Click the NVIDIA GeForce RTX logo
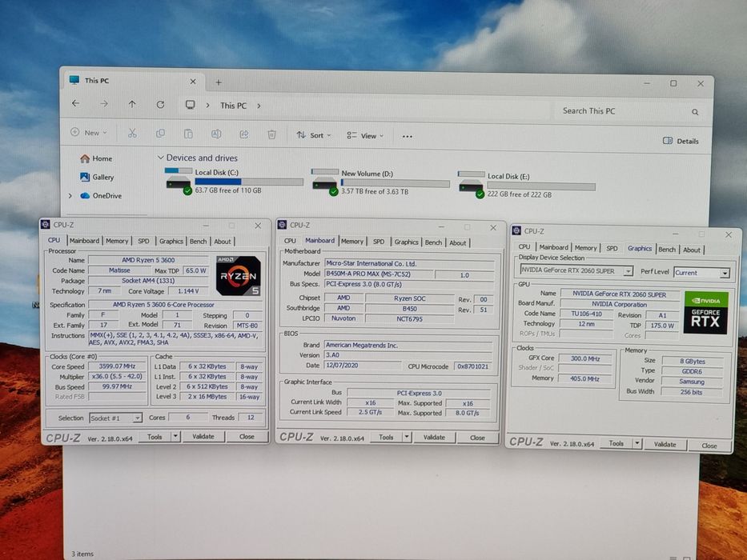Viewport: 747px width, 560px height. click(x=706, y=313)
